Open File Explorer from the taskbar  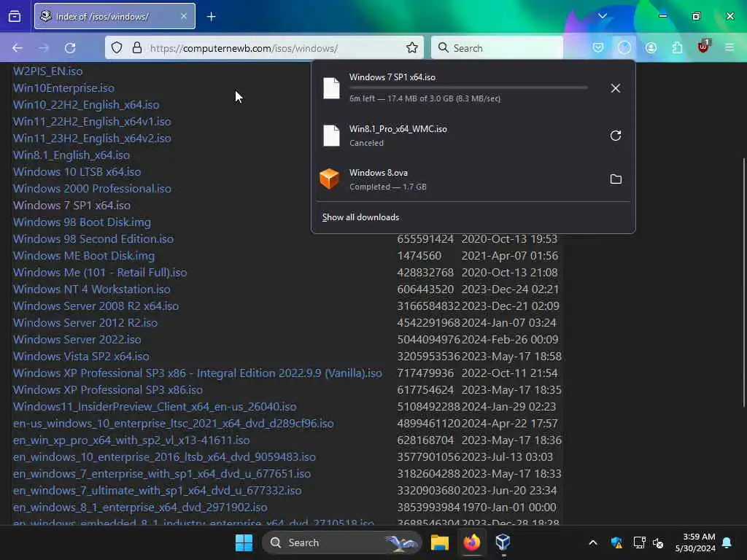[440, 542]
